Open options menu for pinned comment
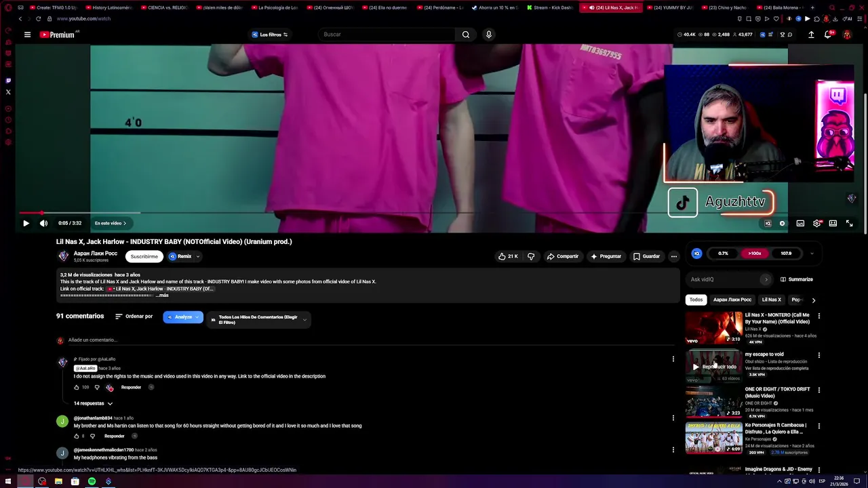Screen dimensions: 868x488 [673, 359]
